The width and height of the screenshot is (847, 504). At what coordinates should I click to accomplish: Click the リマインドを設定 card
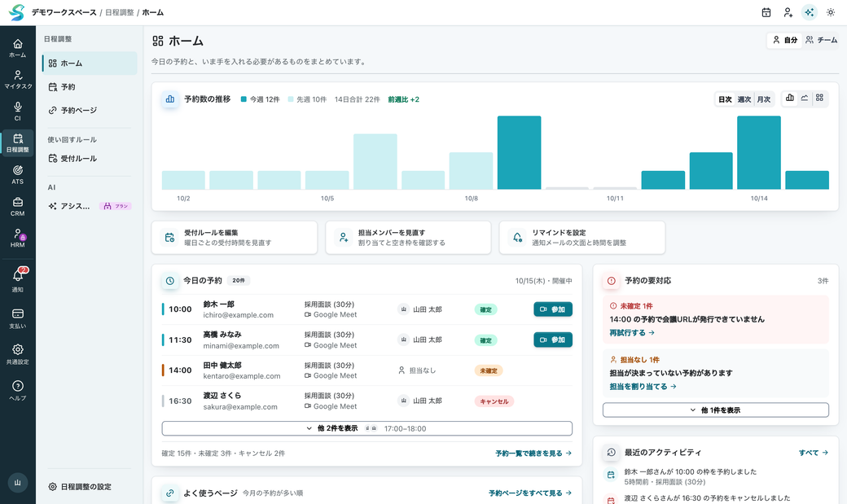[582, 238]
